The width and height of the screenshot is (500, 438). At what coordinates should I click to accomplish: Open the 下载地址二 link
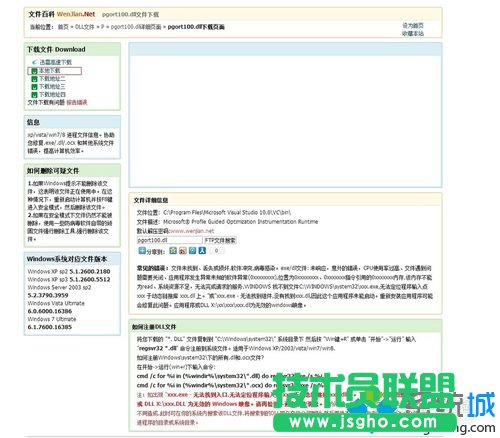coord(52,79)
